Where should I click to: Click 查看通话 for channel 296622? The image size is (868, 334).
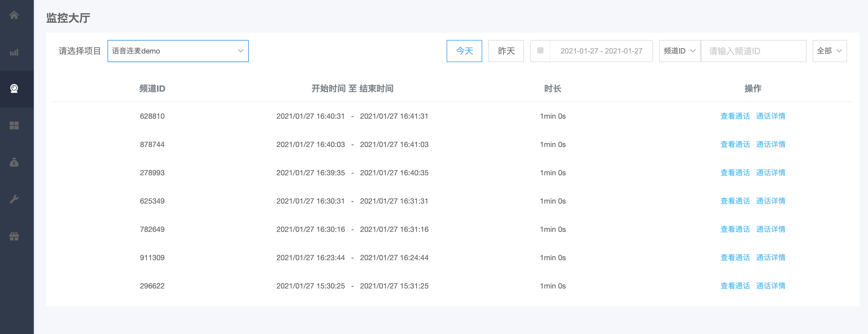tap(735, 286)
